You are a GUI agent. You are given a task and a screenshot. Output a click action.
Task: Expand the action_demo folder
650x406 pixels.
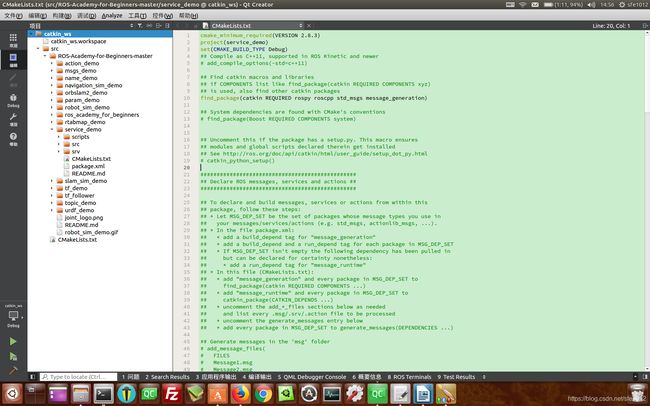coord(52,63)
